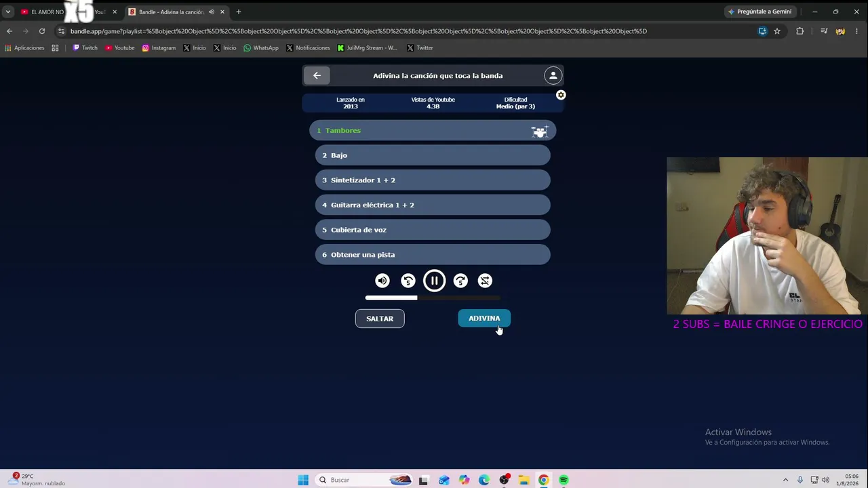The height and width of the screenshot is (488, 868).
Task: Open the media controls icon in the Chrome toolbar
Action: pyautogui.click(x=823, y=31)
